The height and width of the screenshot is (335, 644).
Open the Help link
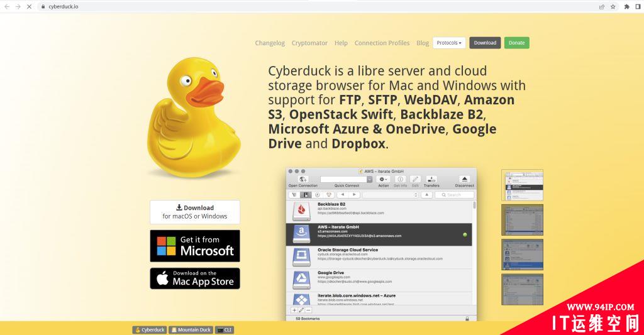(341, 43)
